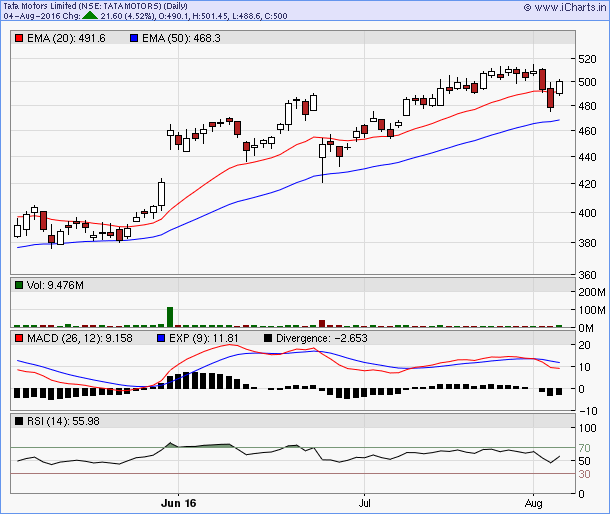Select the 'Divergence: -2.653' label
Screen dimensions: 610x514
pyautogui.click(x=322, y=338)
